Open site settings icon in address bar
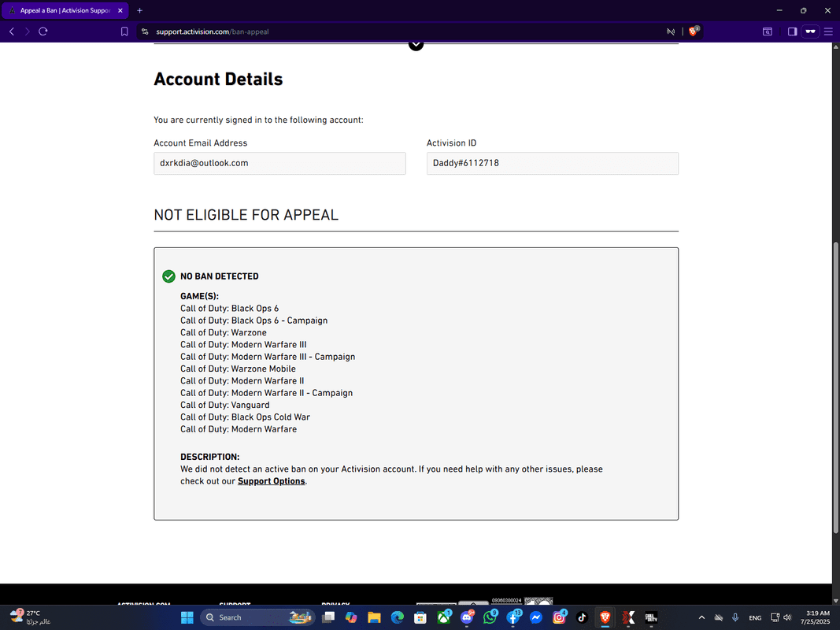This screenshot has height=630, width=840. point(145,31)
